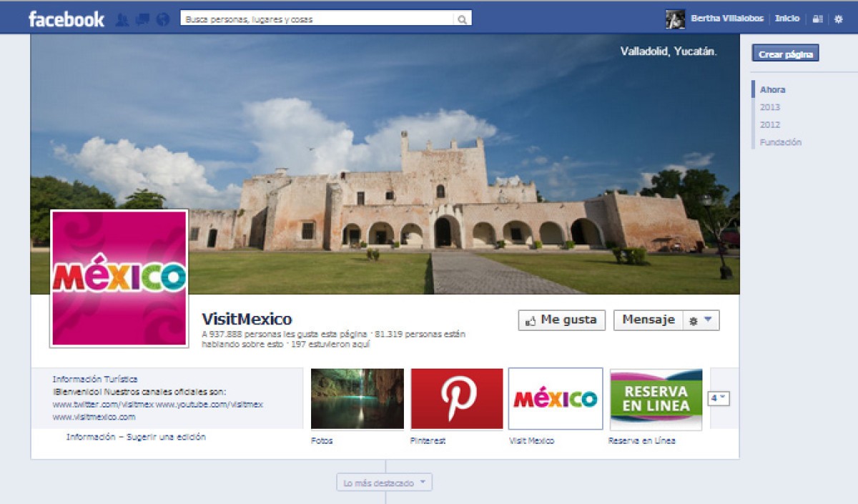Image resolution: width=858 pixels, height=504 pixels.
Task: Open the Lo más destacado dropdown
Action: 385,483
